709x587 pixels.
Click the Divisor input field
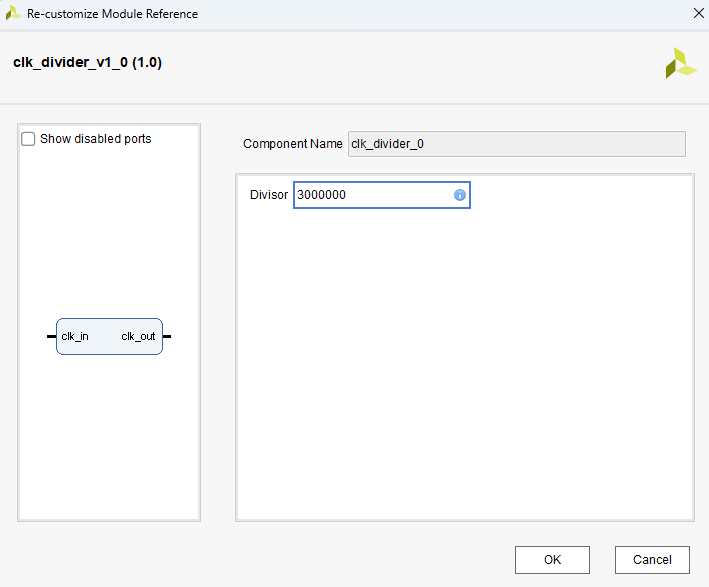382,195
